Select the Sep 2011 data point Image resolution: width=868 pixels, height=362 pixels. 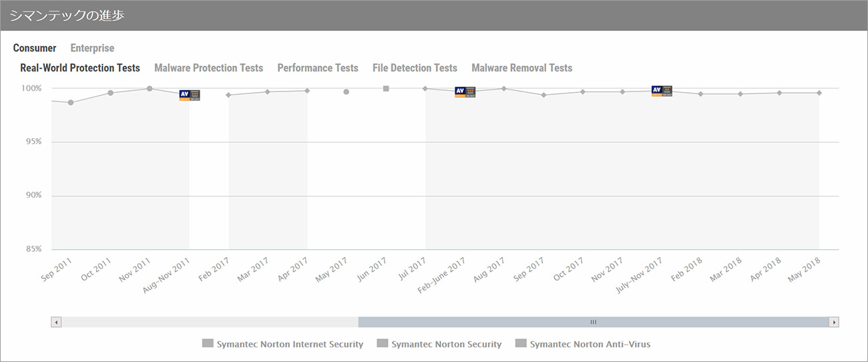(x=71, y=102)
